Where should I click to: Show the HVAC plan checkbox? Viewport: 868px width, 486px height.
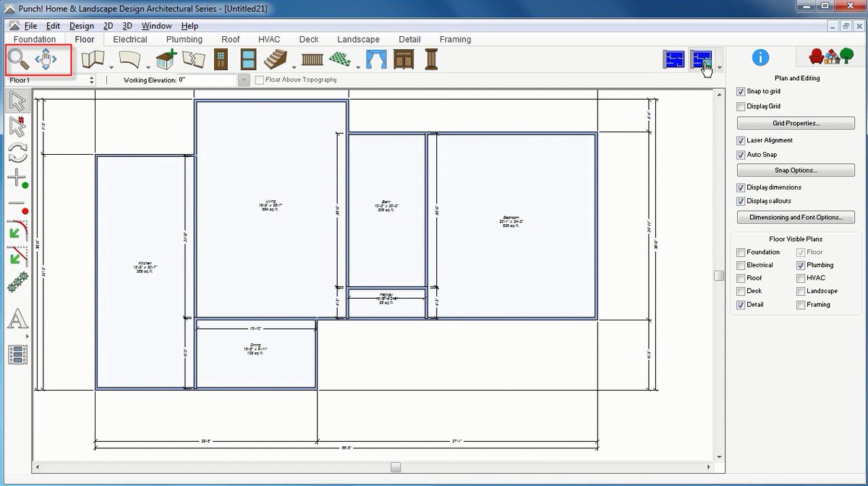[801, 278]
